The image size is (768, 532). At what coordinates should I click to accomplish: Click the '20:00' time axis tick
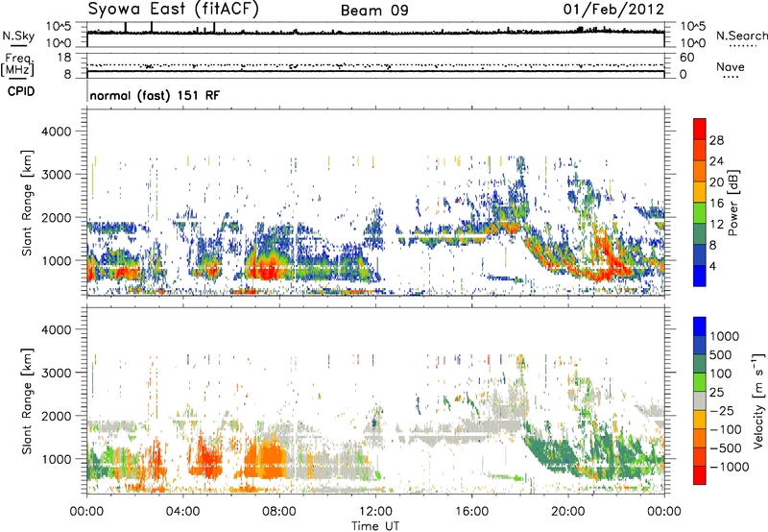coord(568,511)
